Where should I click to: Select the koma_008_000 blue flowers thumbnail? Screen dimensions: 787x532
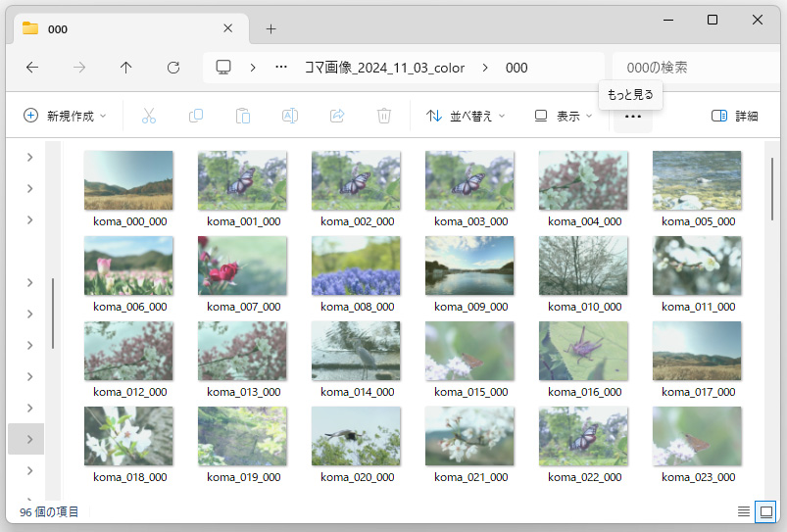tap(356, 266)
